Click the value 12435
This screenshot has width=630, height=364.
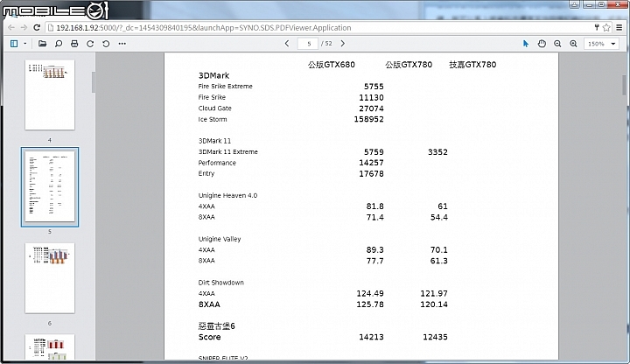(435, 337)
